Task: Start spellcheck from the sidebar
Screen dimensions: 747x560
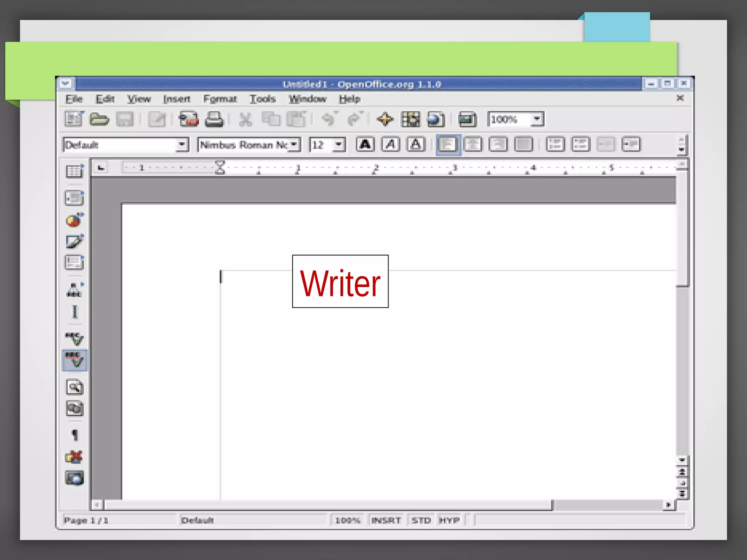Action: pos(74,339)
